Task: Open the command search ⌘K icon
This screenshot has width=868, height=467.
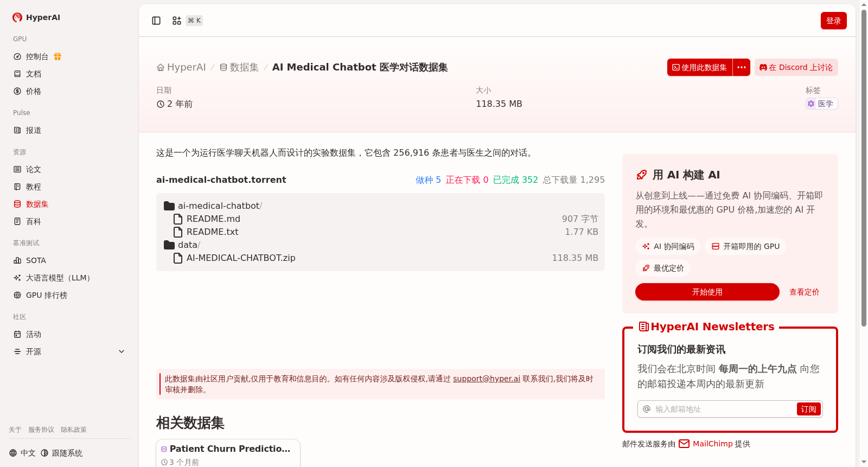Action: [177, 21]
